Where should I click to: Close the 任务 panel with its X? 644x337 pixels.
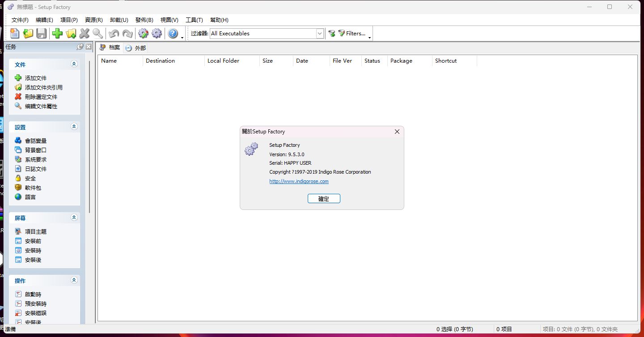tap(89, 47)
